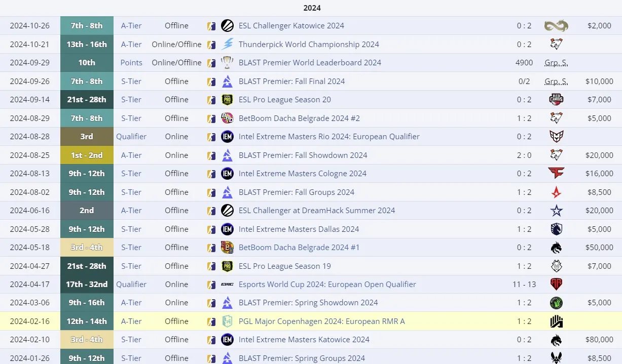Click the ESL Pro League Season 20 logo
Screen dimensions: 622x364
click(x=228, y=100)
